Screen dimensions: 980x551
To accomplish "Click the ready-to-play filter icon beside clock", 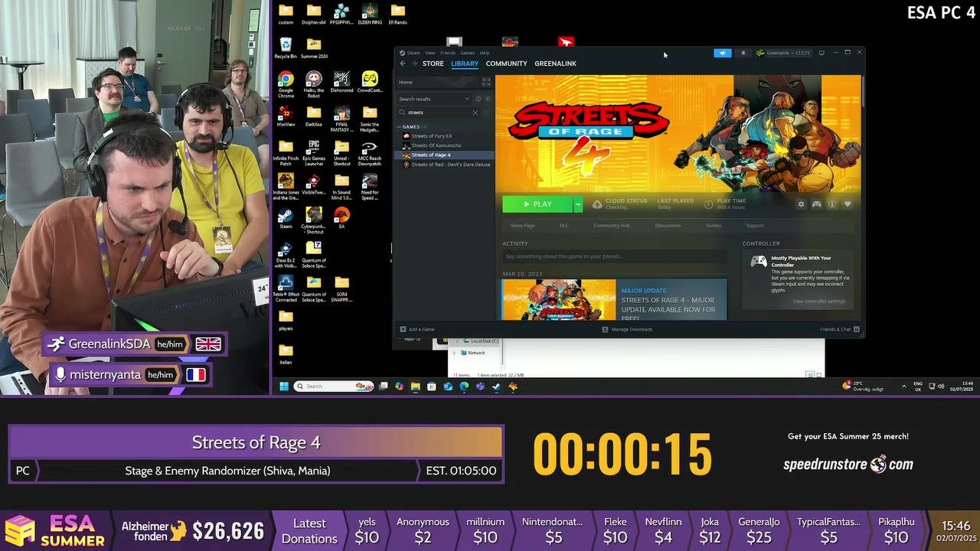I will 487,99.
